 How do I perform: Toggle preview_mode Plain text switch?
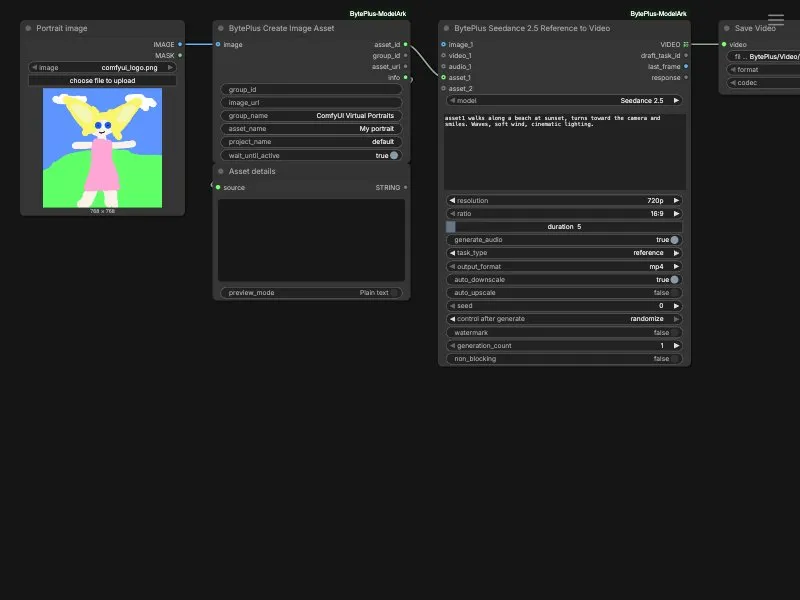pyautogui.click(x=394, y=293)
